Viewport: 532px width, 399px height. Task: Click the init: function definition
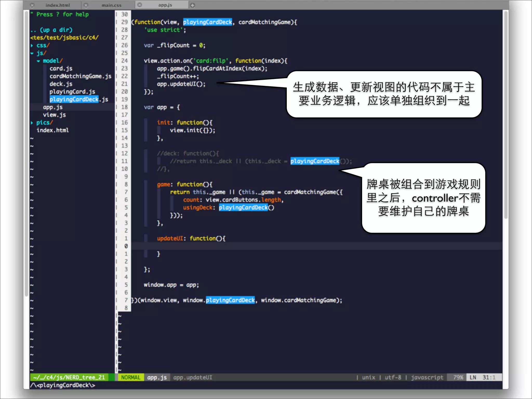click(x=184, y=123)
